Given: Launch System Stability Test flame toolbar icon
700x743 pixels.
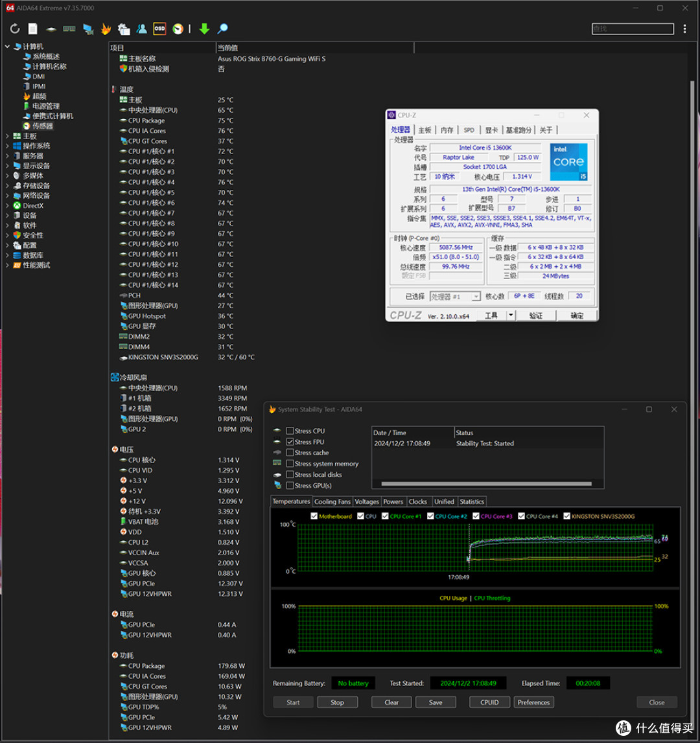Looking at the screenshot, I should (x=106, y=29).
